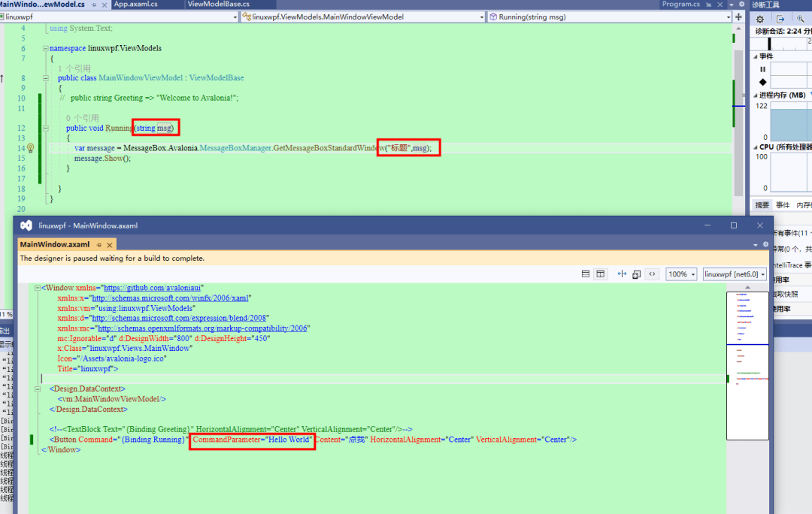Screen dimensions: 812x514
Task: Open the Diagnostic Tools settings gear
Action: tap(761, 20)
